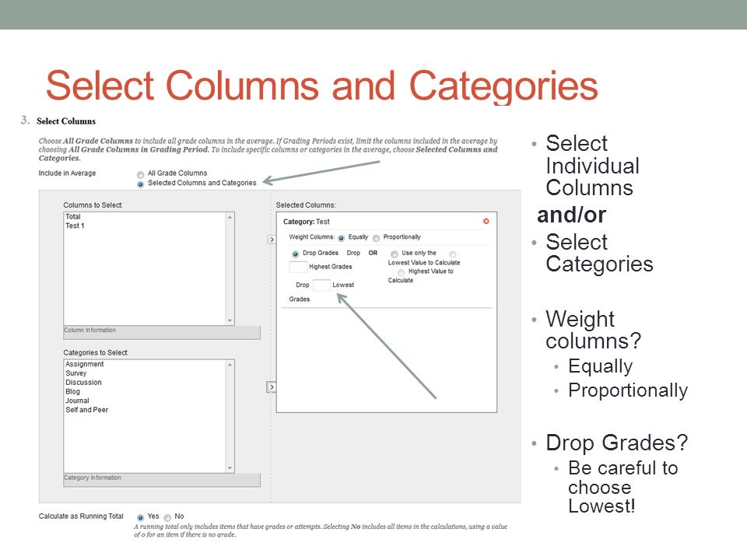
Task: Click the Column Information bar
Action: (x=162, y=332)
